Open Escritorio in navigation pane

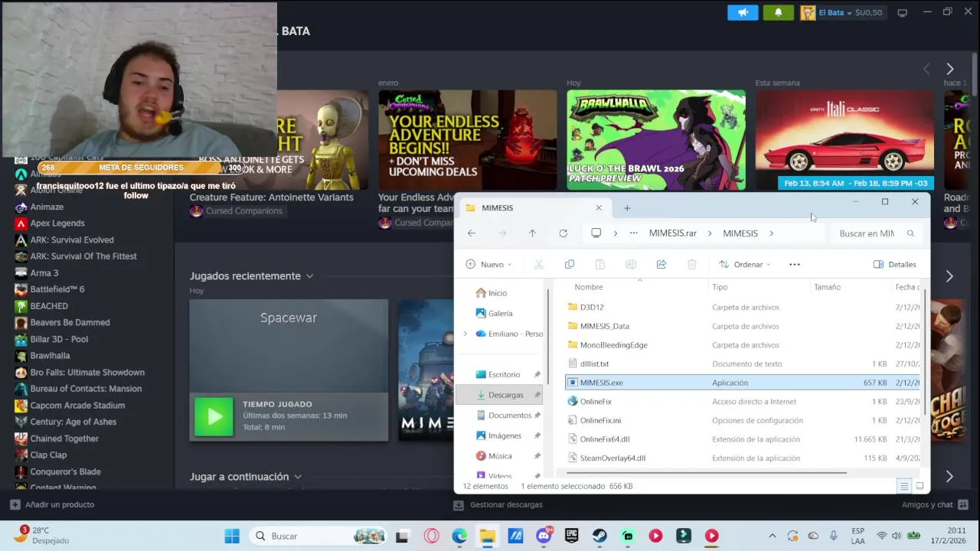pos(504,375)
